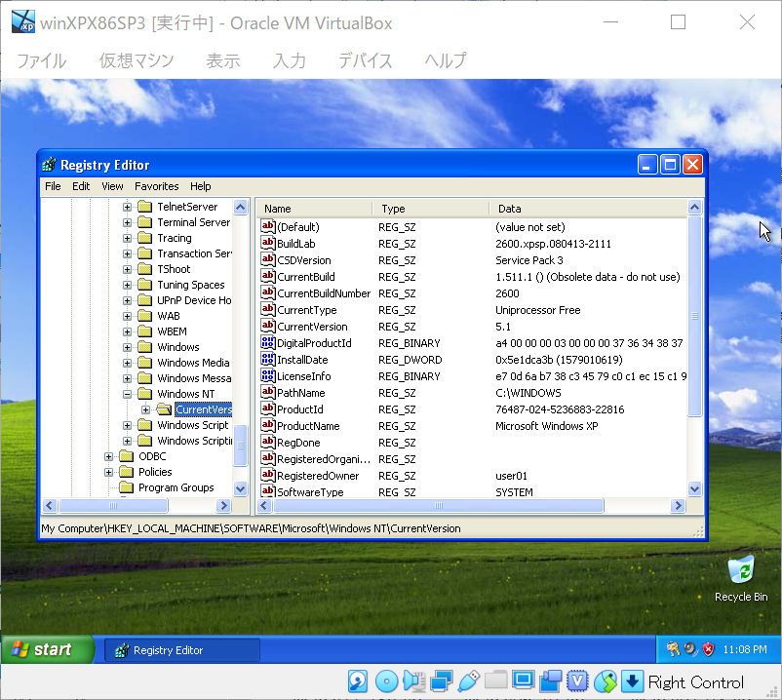
Task: Expand the Terminal Server key
Action: coord(127,222)
